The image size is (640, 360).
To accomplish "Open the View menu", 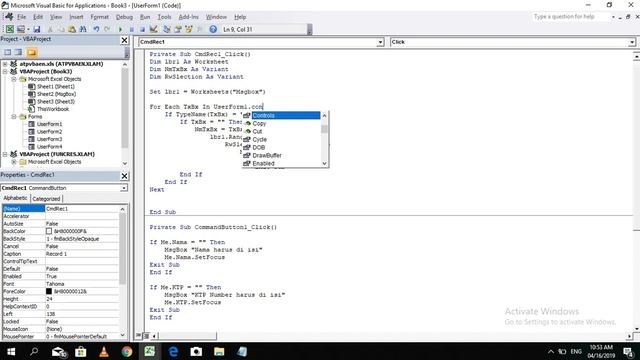I will point(56,17).
